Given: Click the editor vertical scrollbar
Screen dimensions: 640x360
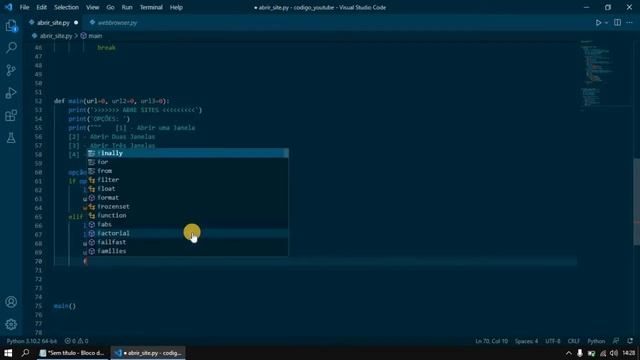Looking at the screenshot, I should (637, 202).
